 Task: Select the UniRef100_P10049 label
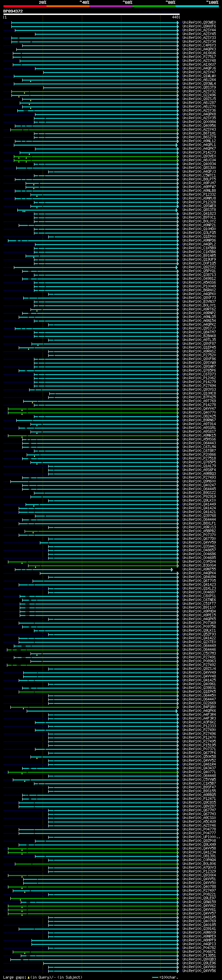click(x=199, y=286)
